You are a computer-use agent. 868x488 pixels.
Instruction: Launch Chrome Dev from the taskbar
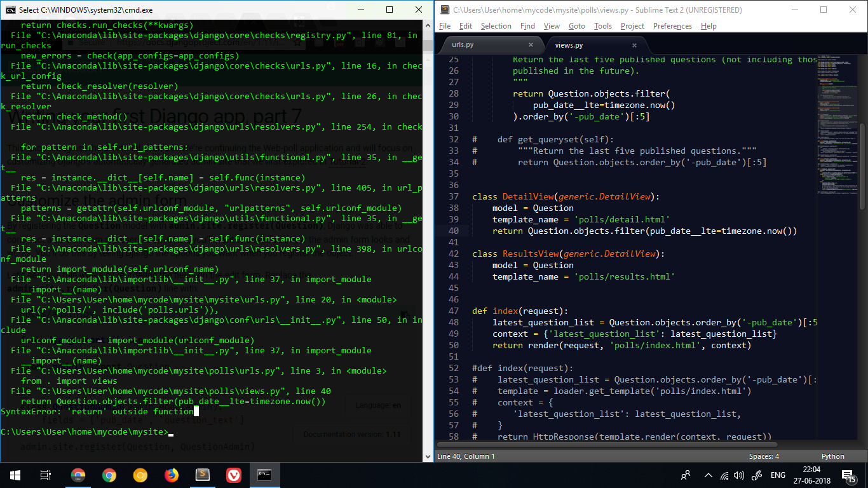[x=78, y=475]
